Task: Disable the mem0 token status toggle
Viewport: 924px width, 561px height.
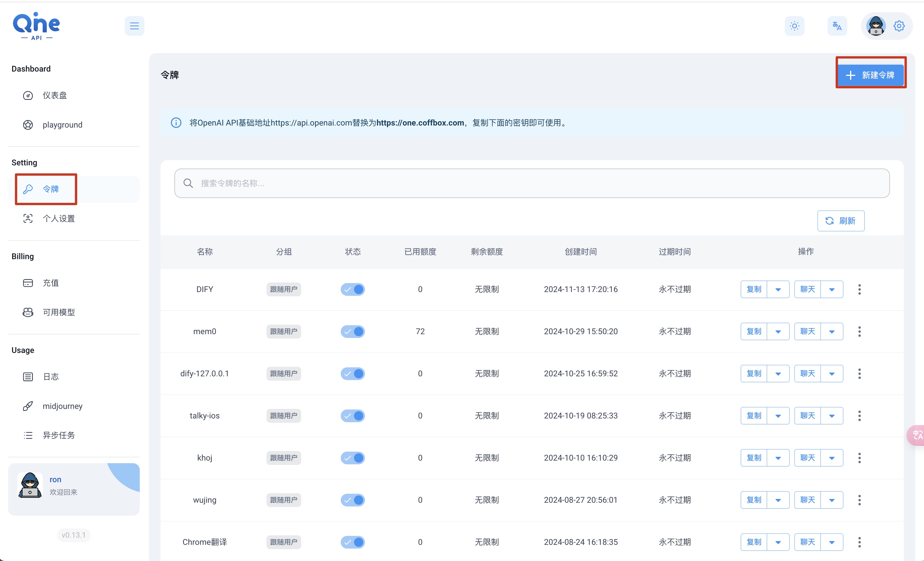Action: 353,331
